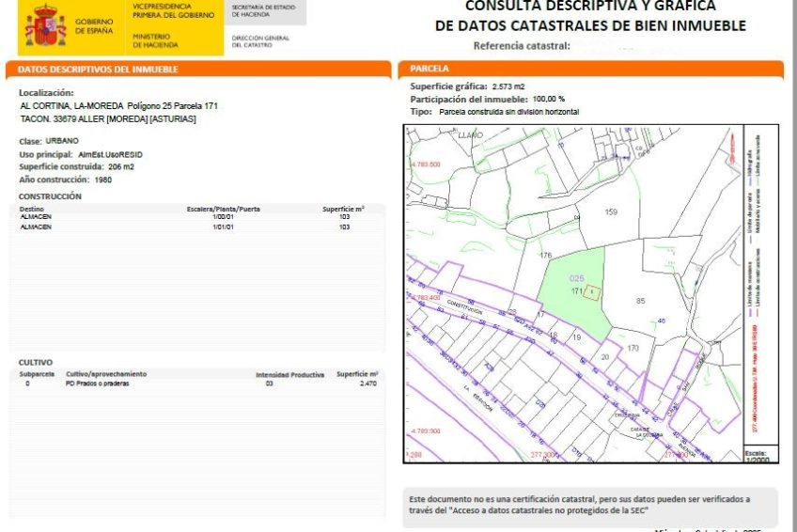Click the Secretaría de Estado de Hacienda grey box

pos(266,11)
